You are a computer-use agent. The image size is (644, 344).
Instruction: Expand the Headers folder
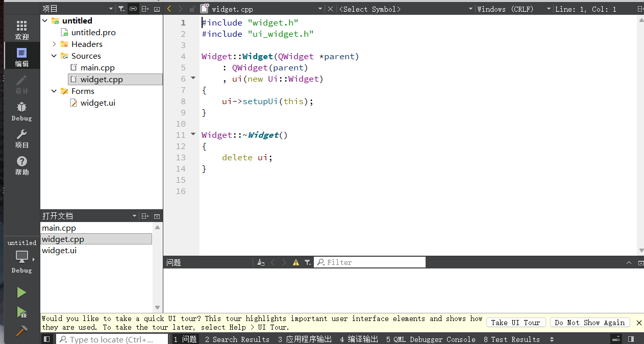coord(54,44)
